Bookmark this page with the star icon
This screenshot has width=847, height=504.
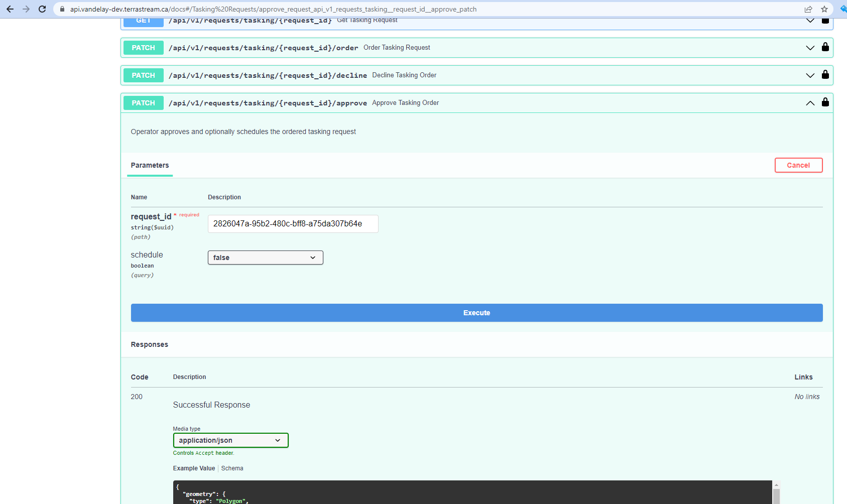824,9
